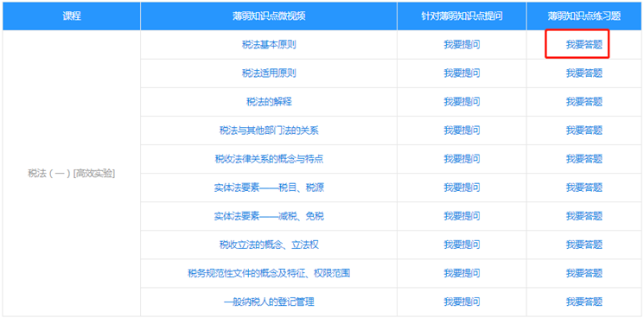
Task: Click 我要提问 for 税收法律关系的概念与特点
Action: click(x=462, y=159)
